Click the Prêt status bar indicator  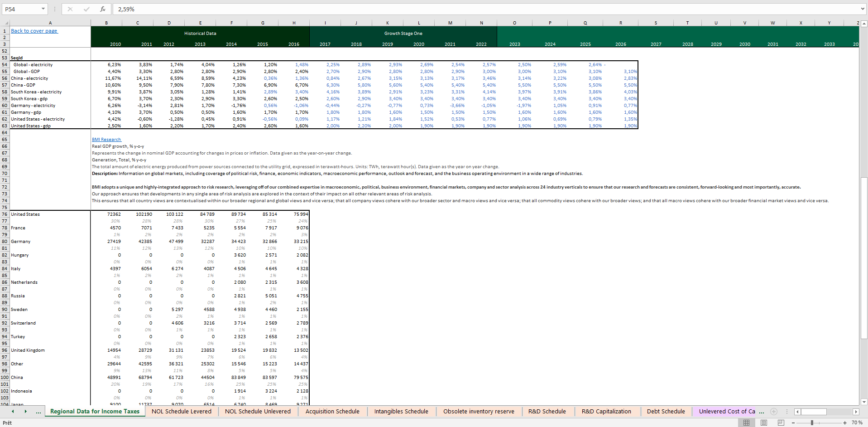[x=7, y=422]
